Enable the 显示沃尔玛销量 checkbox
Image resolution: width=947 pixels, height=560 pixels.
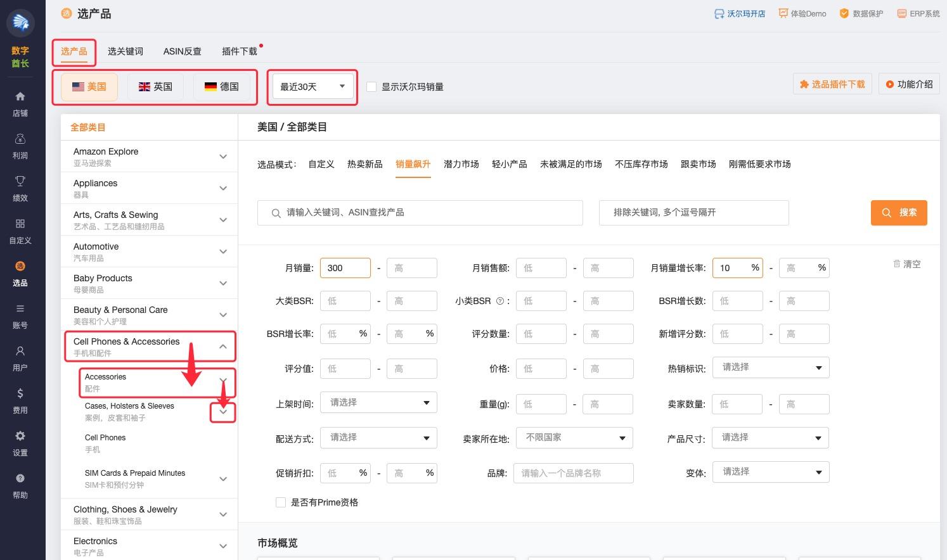[371, 87]
